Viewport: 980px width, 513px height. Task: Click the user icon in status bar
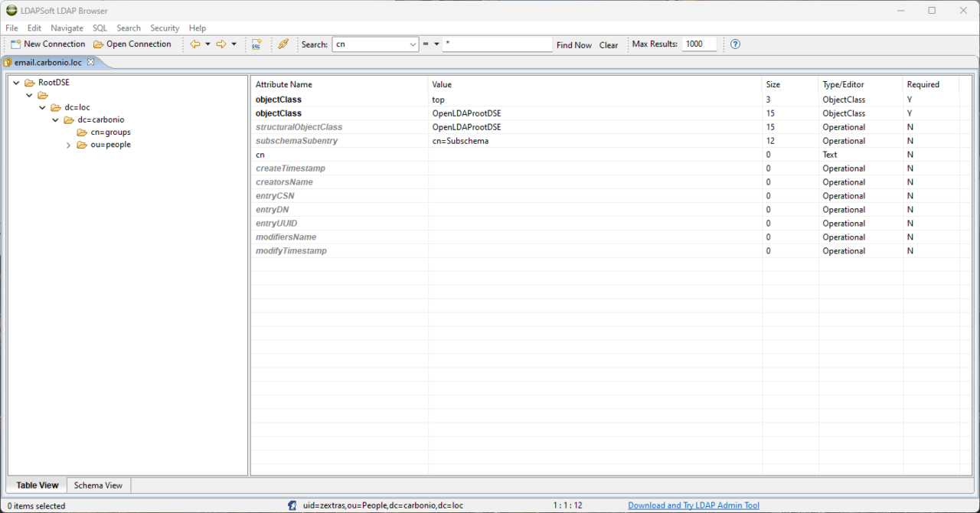pos(292,505)
